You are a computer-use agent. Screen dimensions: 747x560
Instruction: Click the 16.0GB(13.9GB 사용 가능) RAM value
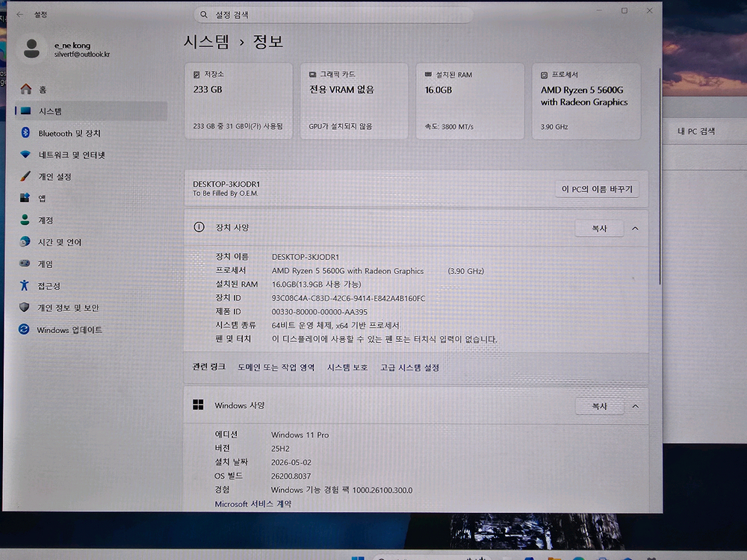point(316,284)
